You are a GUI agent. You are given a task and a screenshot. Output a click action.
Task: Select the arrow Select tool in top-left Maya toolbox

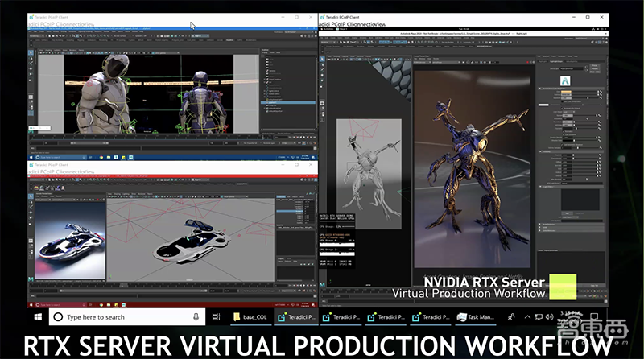point(31,53)
